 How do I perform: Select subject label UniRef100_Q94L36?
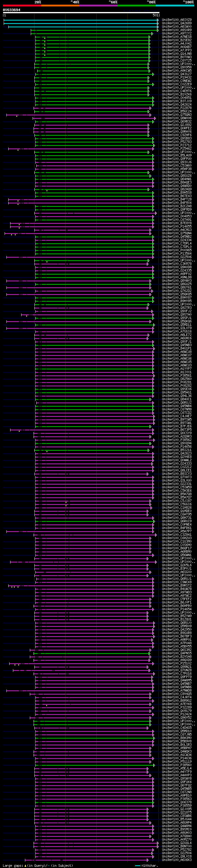coord(177,396)
